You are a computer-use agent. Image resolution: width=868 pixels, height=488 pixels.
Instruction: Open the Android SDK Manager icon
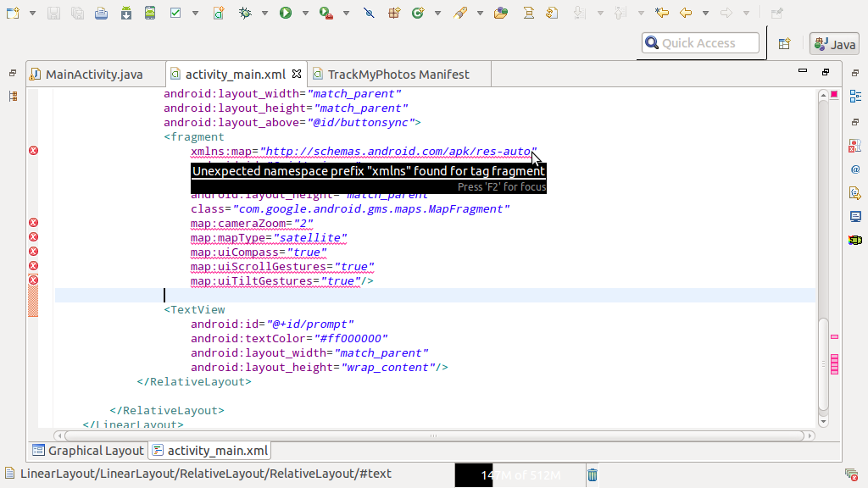126,13
